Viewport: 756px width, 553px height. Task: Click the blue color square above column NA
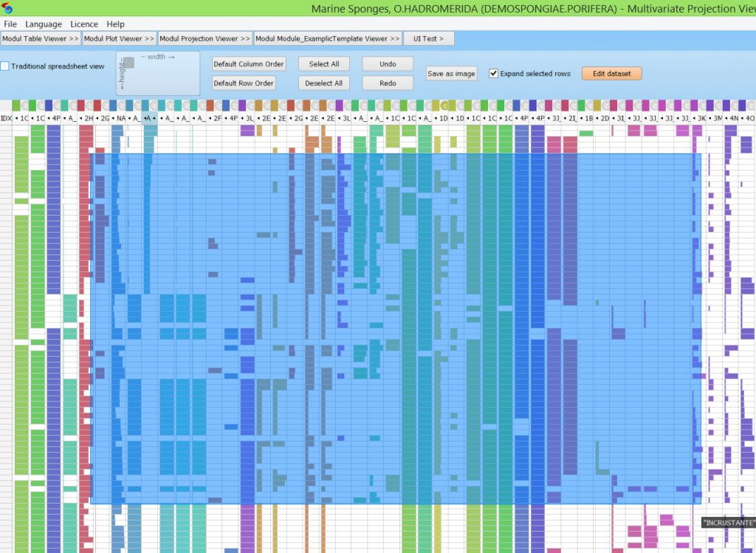(x=113, y=106)
